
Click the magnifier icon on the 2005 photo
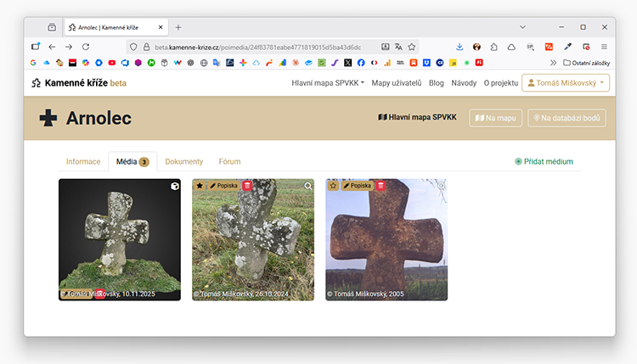(441, 186)
